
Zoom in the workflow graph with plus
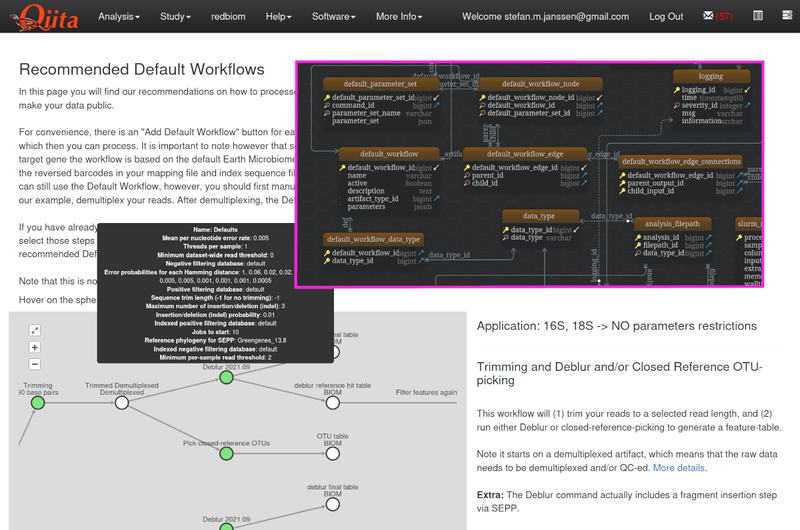[x=35, y=347]
